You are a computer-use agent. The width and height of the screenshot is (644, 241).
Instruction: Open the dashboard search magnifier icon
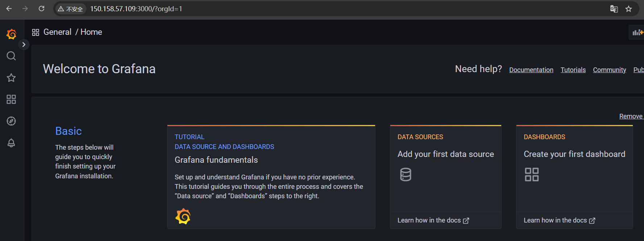[x=11, y=56]
